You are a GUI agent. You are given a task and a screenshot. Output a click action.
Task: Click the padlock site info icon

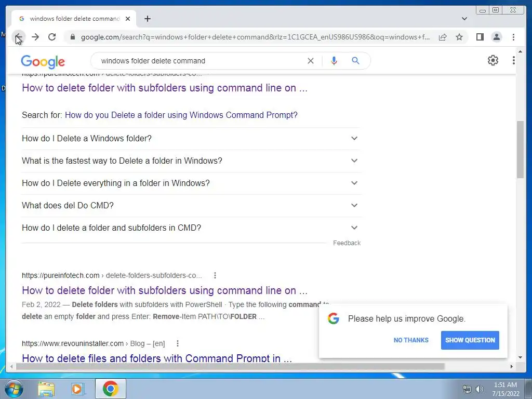[x=72, y=37]
